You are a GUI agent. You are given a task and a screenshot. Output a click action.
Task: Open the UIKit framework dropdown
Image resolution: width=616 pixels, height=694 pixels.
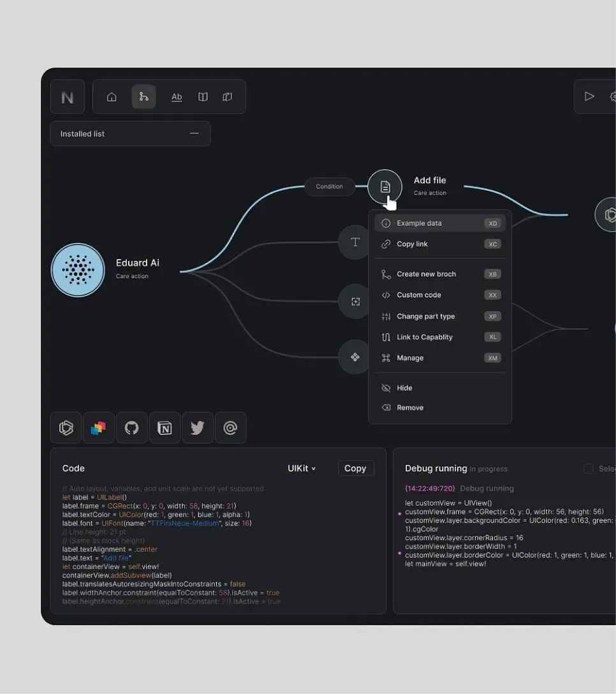tap(301, 468)
